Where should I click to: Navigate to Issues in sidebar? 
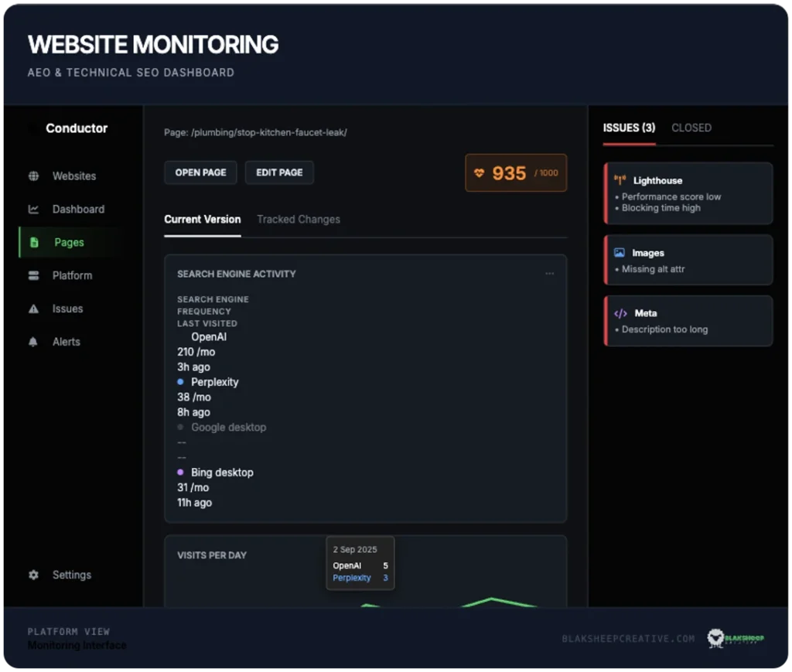click(x=68, y=309)
